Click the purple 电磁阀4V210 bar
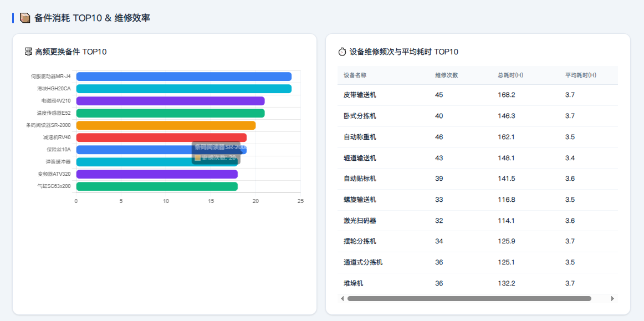 (x=171, y=101)
